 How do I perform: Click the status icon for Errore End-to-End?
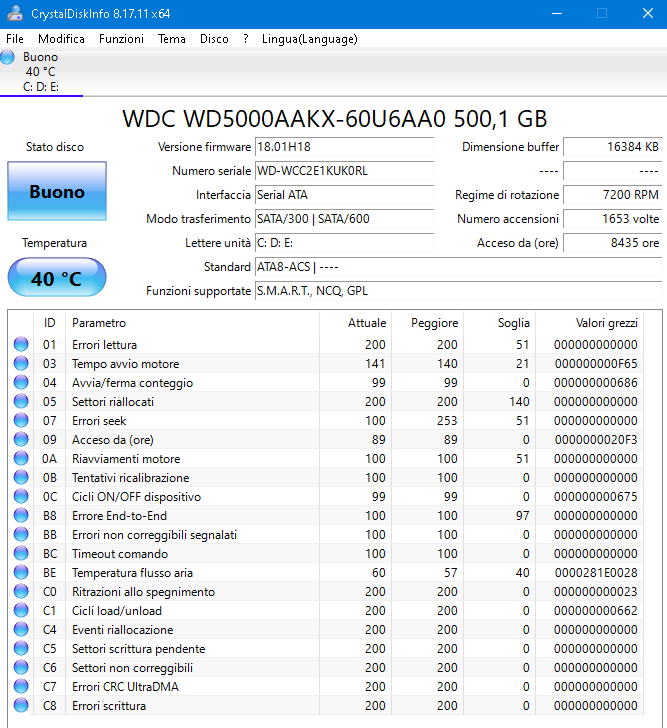(21, 515)
